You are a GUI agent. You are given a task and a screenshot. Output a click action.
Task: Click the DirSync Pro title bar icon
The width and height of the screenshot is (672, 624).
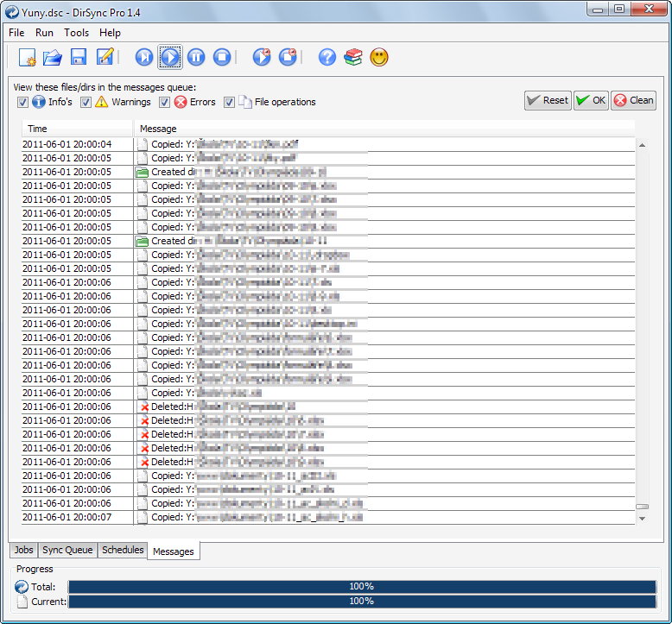(x=12, y=12)
